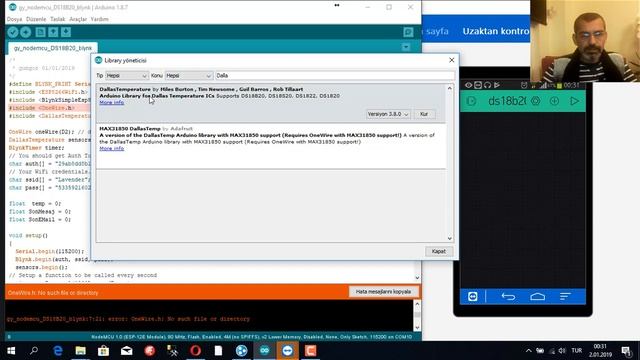This screenshot has width=640, height=360.
Task: Select the DallasTemperature library entry
Action: [271, 103]
